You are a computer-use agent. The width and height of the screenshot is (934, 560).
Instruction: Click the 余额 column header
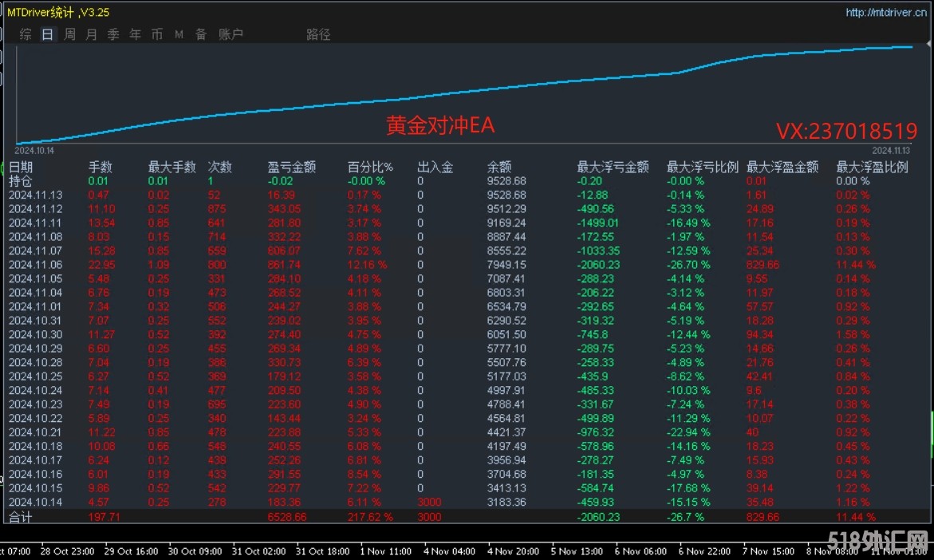[499, 167]
